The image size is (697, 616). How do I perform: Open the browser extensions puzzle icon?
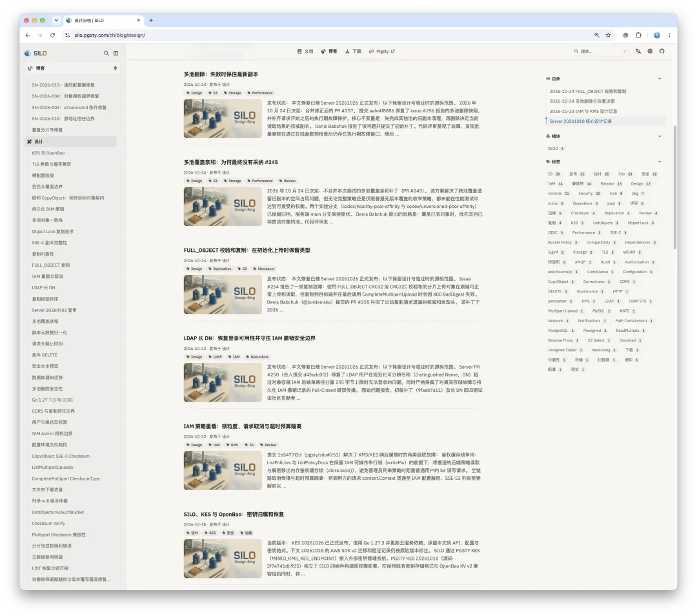click(x=638, y=35)
